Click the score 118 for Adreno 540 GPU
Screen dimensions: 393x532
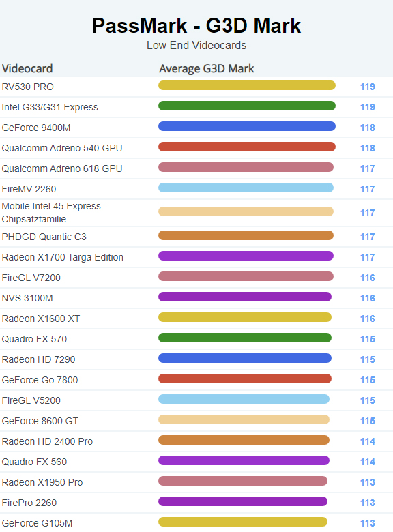368,148
